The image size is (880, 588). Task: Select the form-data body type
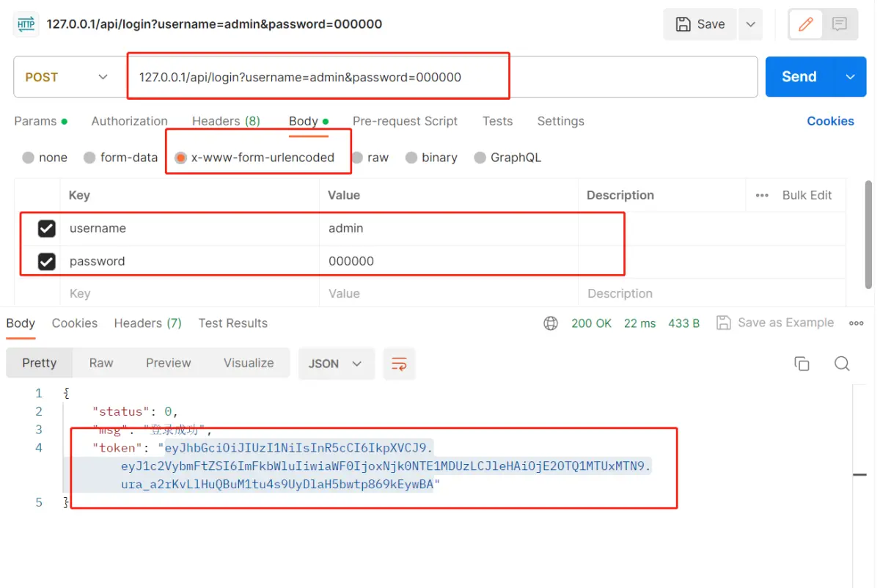pos(120,158)
